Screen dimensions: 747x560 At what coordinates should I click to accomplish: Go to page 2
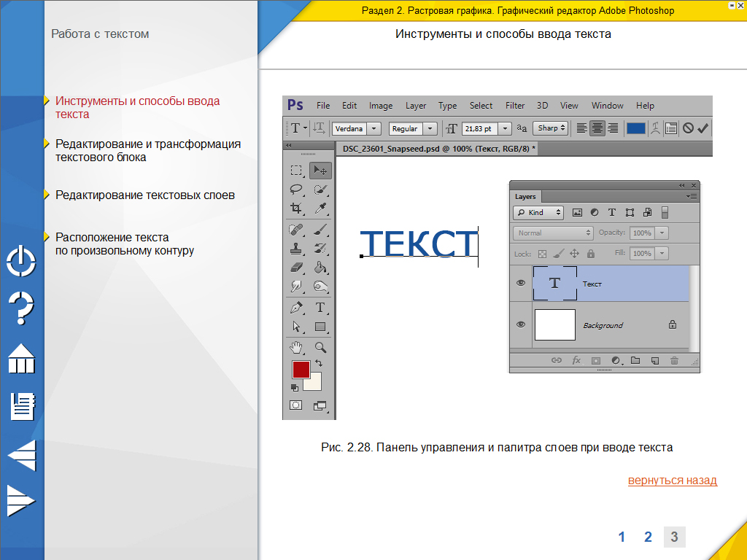pos(648,537)
